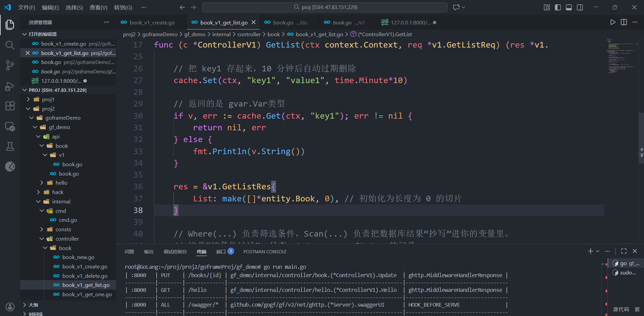Show more menus via title bar ellipsis

[x=144, y=7]
